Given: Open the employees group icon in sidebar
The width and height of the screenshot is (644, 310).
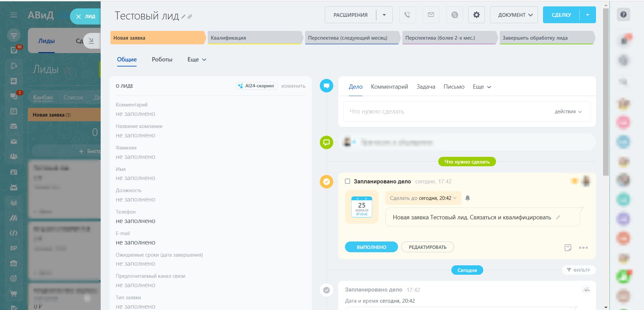Looking at the screenshot, I should coord(14,157).
